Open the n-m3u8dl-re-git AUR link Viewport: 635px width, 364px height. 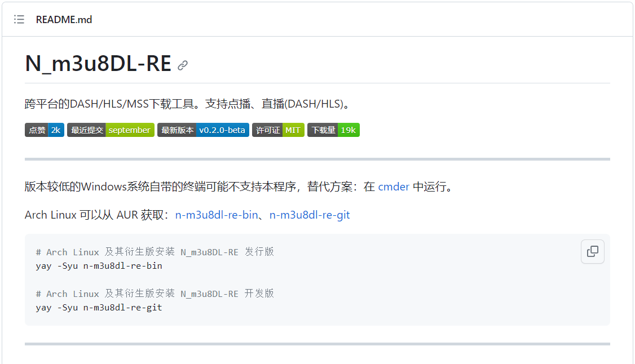click(310, 215)
